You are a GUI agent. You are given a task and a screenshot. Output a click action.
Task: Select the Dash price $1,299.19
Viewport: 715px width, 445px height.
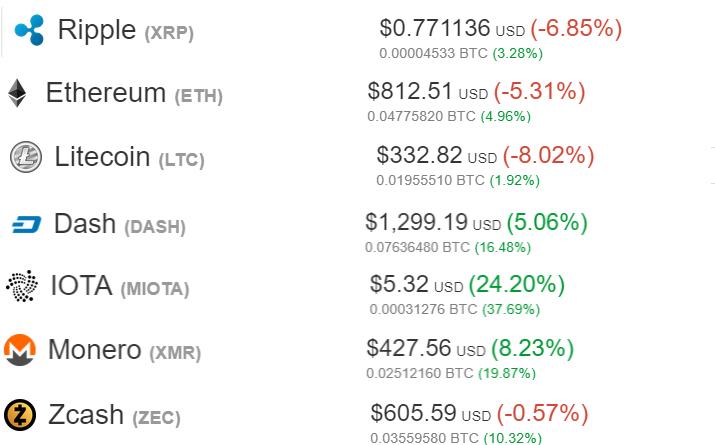point(416,222)
